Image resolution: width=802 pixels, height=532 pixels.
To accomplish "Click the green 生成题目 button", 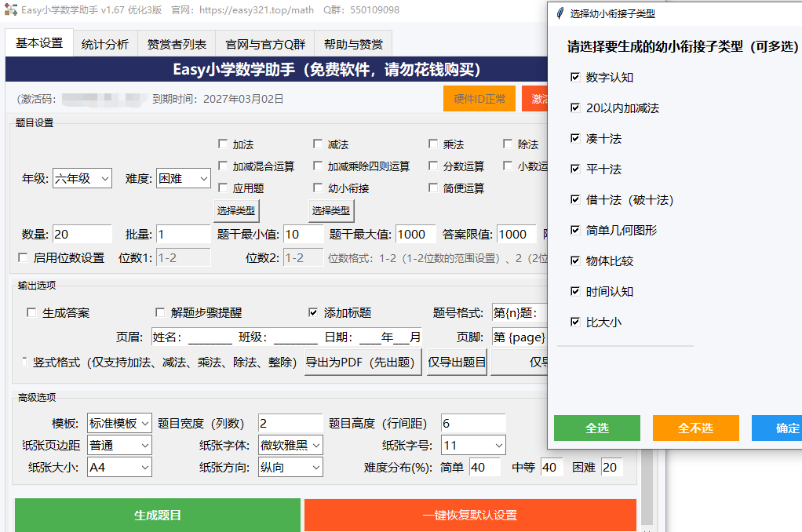I will click(158, 515).
